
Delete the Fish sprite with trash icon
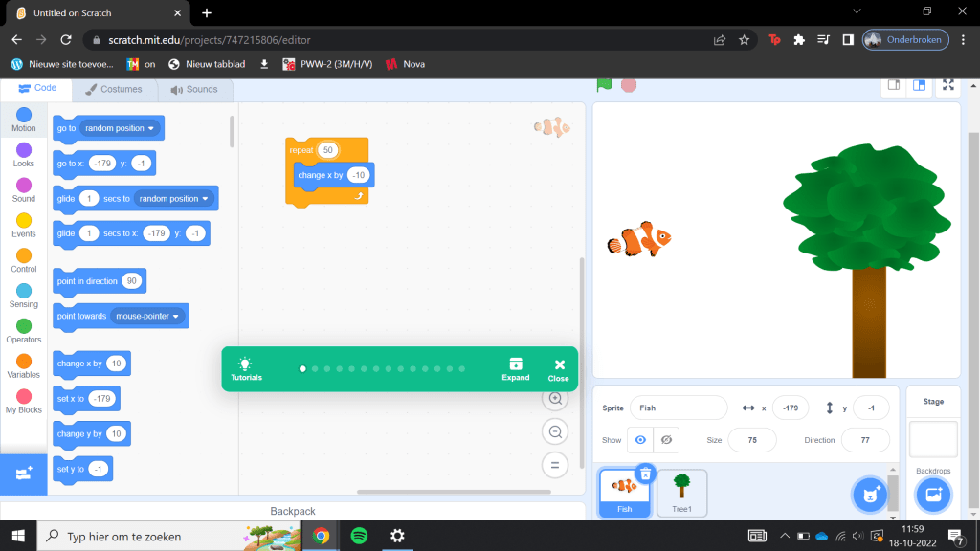(x=646, y=474)
